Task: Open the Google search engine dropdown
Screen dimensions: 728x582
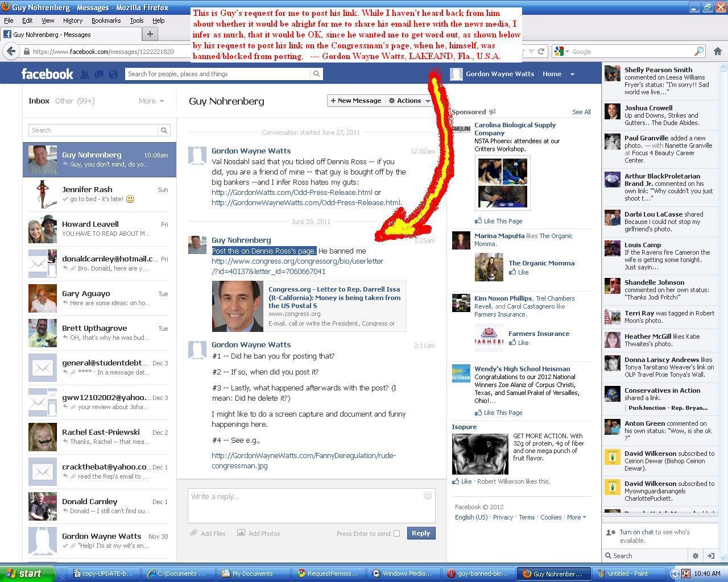Action: click(x=561, y=51)
